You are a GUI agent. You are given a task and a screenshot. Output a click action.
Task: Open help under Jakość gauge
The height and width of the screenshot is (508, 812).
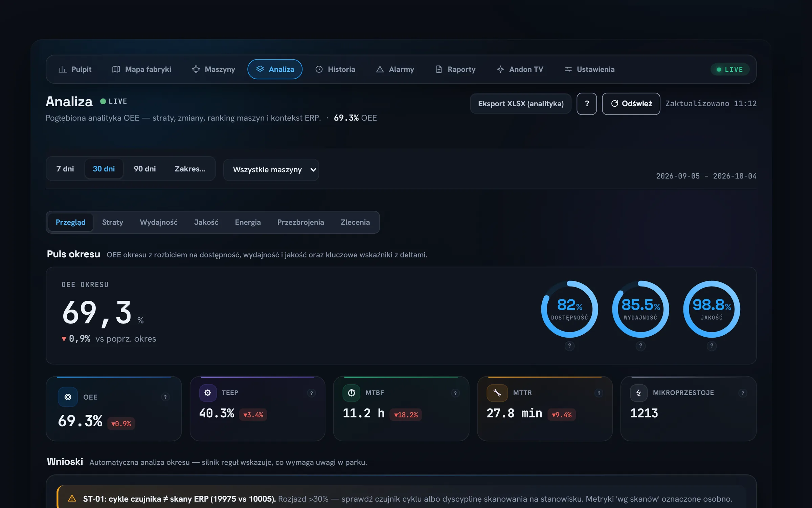[x=712, y=346]
